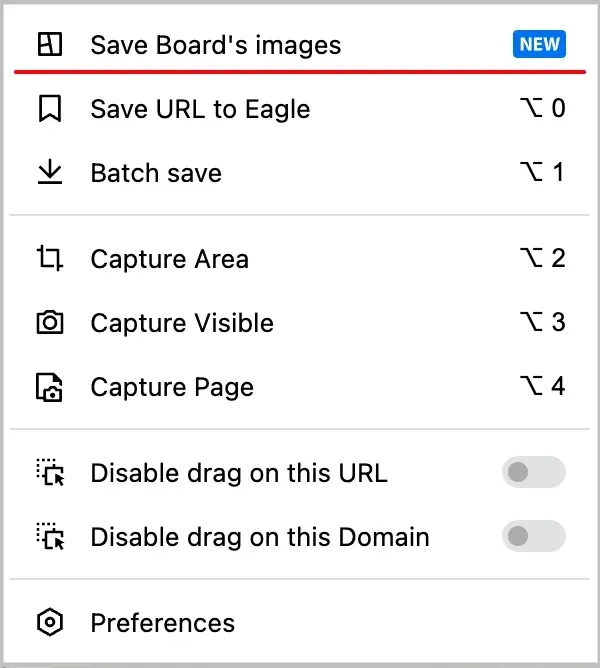Viewport: 600px width, 668px height.
Task: Select Capture Page menu item
Action: pos(300,387)
